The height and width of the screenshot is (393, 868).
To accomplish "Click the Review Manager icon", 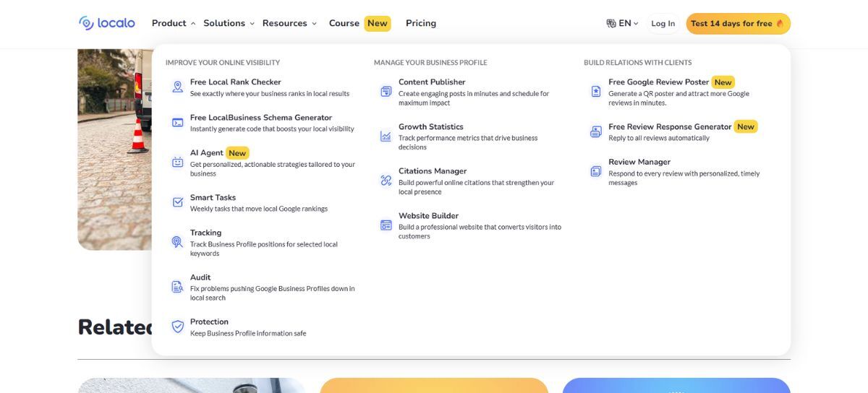I will point(595,171).
